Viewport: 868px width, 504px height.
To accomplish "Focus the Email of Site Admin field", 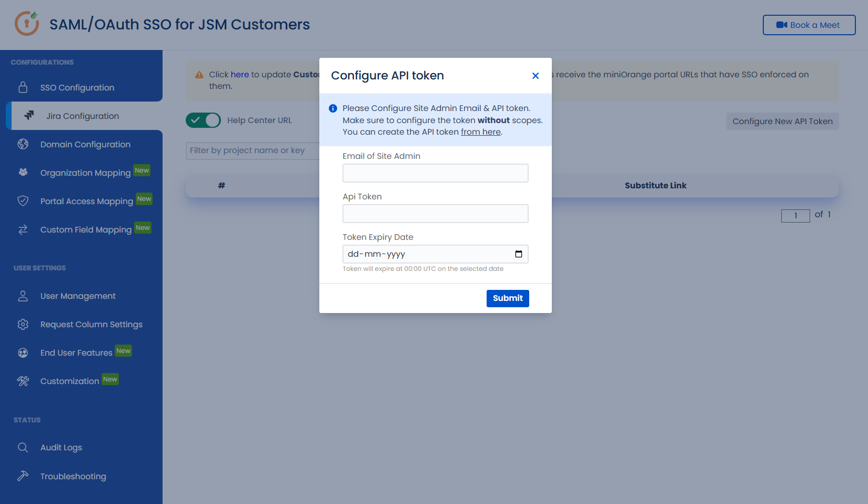I will pyautogui.click(x=436, y=173).
